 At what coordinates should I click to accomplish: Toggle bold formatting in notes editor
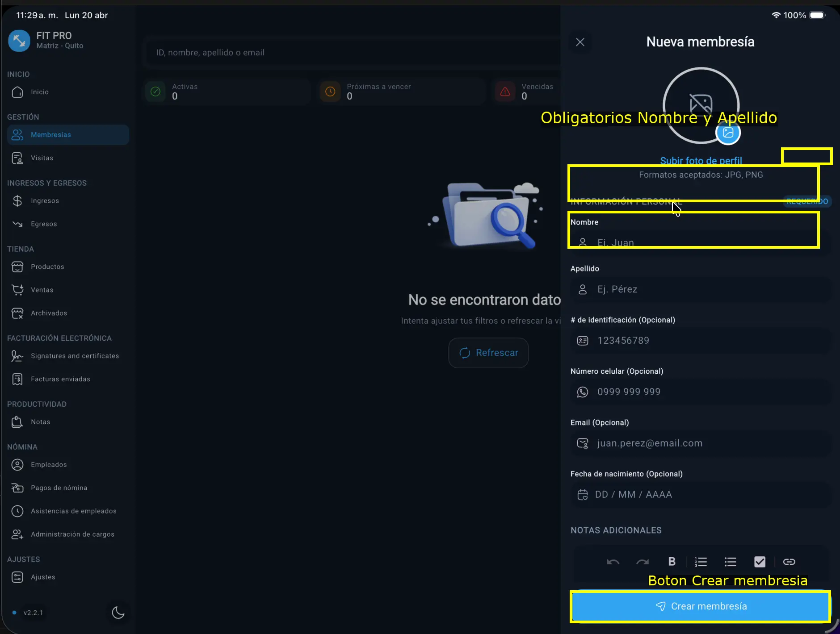(672, 562)
